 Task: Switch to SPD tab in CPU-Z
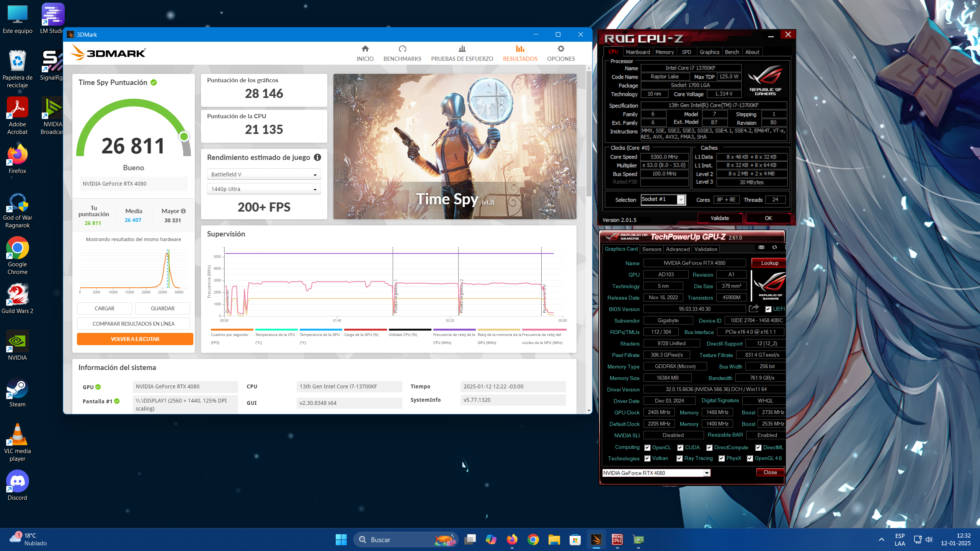[x=686, y=52]
